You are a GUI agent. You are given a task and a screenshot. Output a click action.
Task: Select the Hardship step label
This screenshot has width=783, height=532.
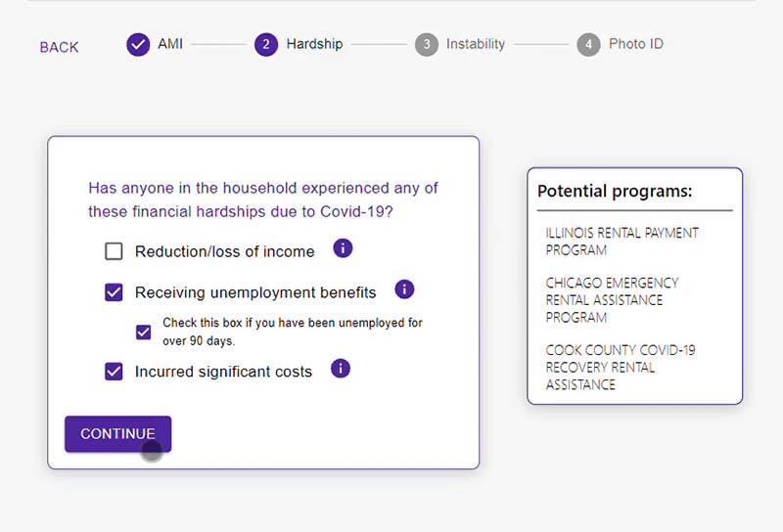point(314,44)
